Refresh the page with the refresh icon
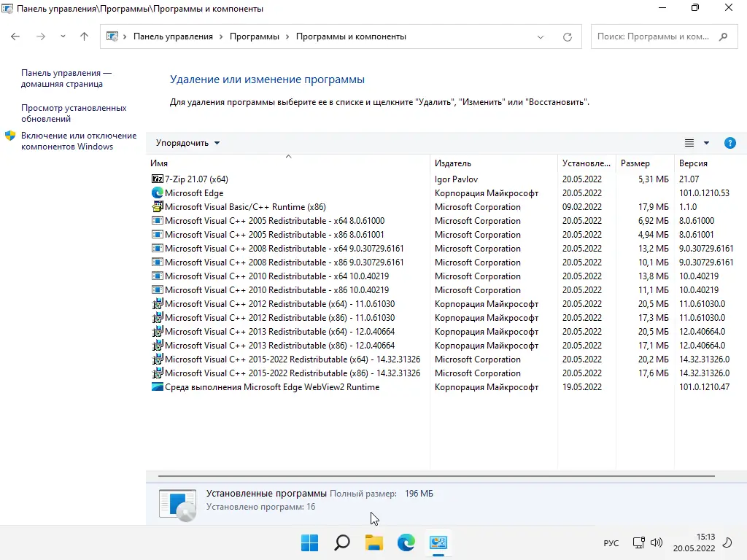 567,36
